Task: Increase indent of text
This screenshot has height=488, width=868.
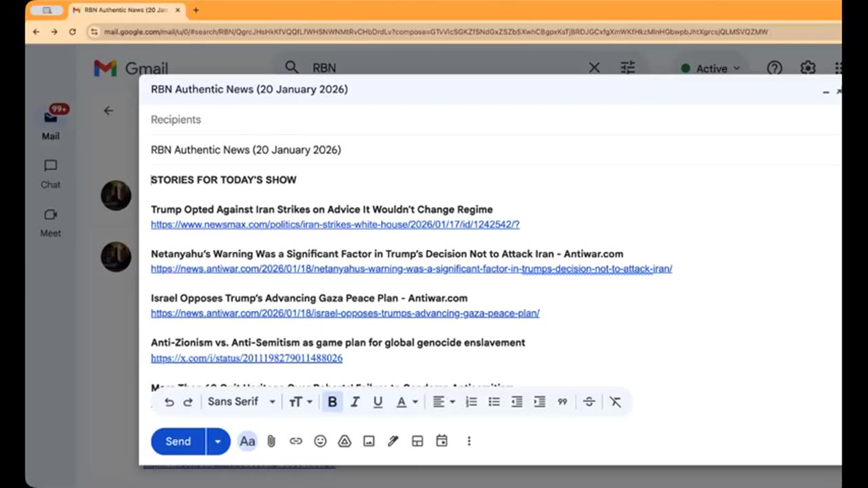Action: (540, 402)
